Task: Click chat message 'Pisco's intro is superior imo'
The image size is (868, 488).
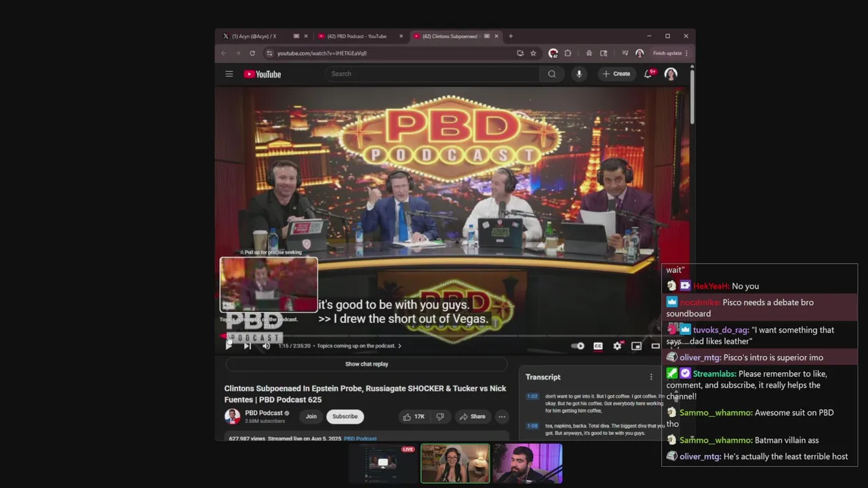Action: point(773,357)
